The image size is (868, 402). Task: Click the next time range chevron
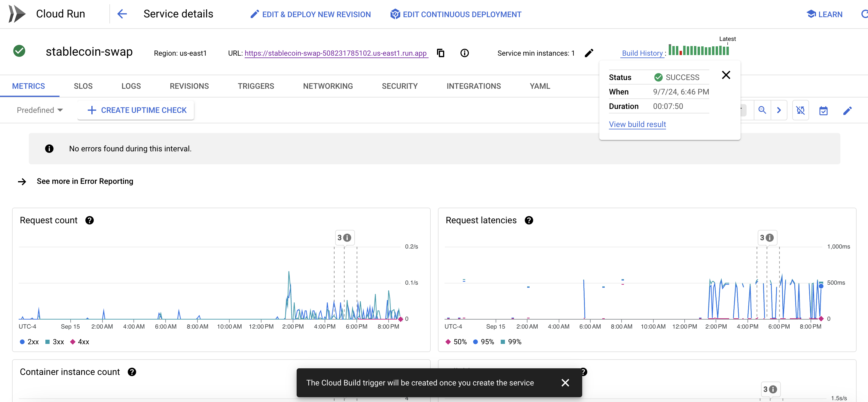point(779,110)
